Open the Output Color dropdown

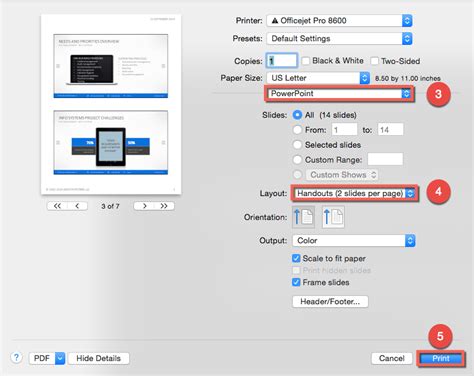pos(354,241)
